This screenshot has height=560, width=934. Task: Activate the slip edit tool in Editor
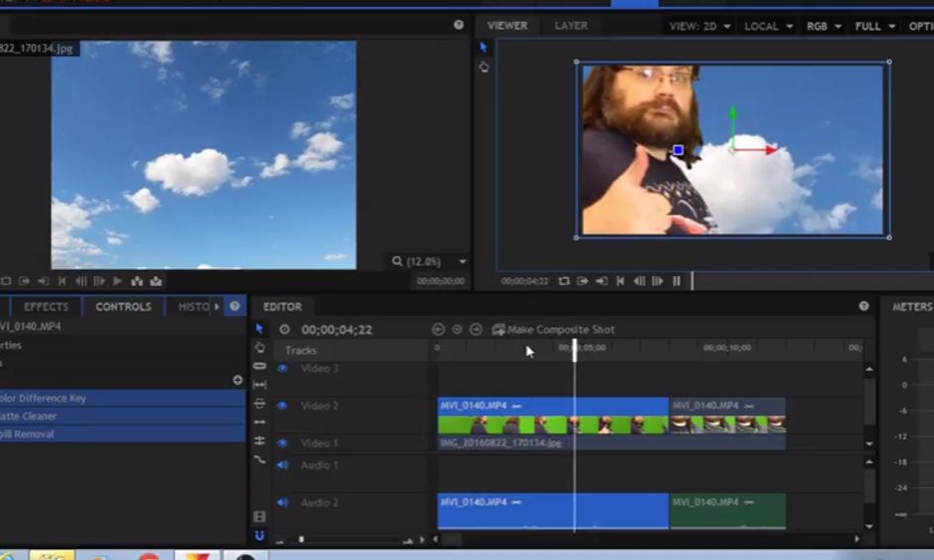click(259, 385)
